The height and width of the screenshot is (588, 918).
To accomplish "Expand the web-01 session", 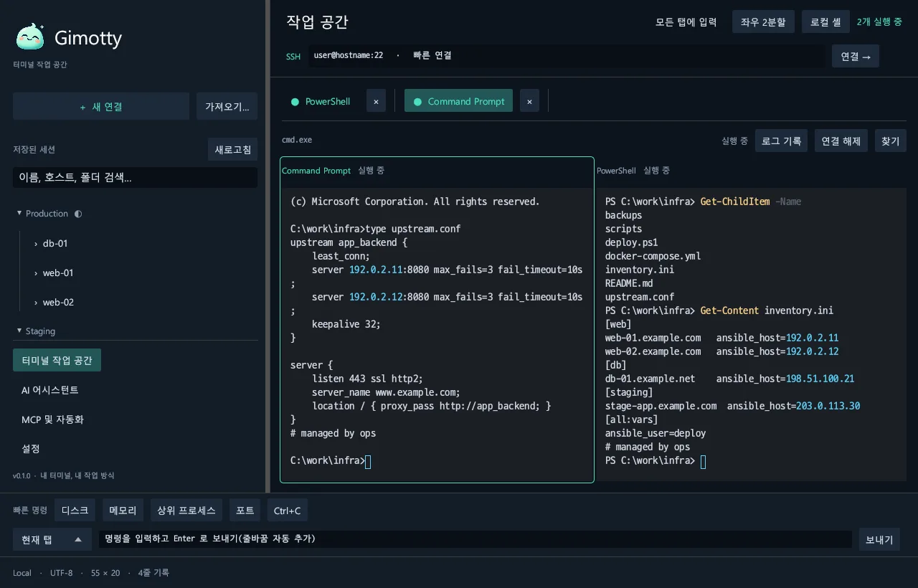I will [35, 273].
